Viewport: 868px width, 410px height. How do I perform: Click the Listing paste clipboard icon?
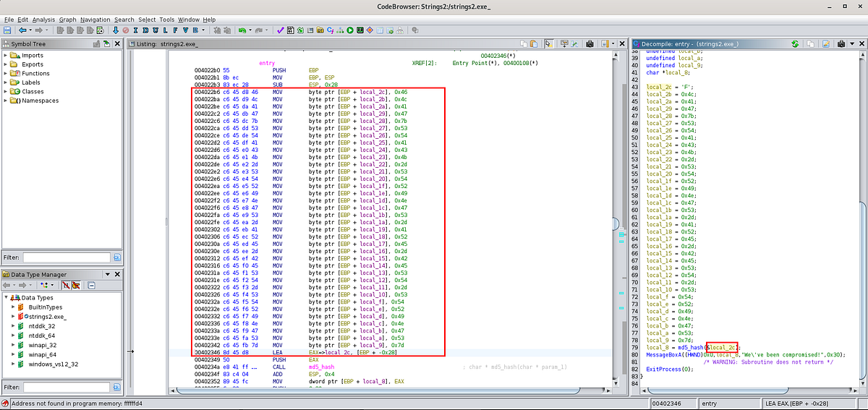click(534, 43)
